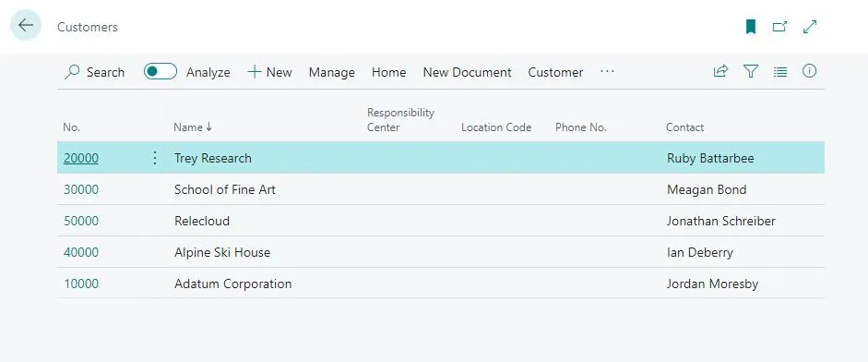This screenshot has height=362, width=868.
Task: Open the New Document menu
Action: point(468,72)
